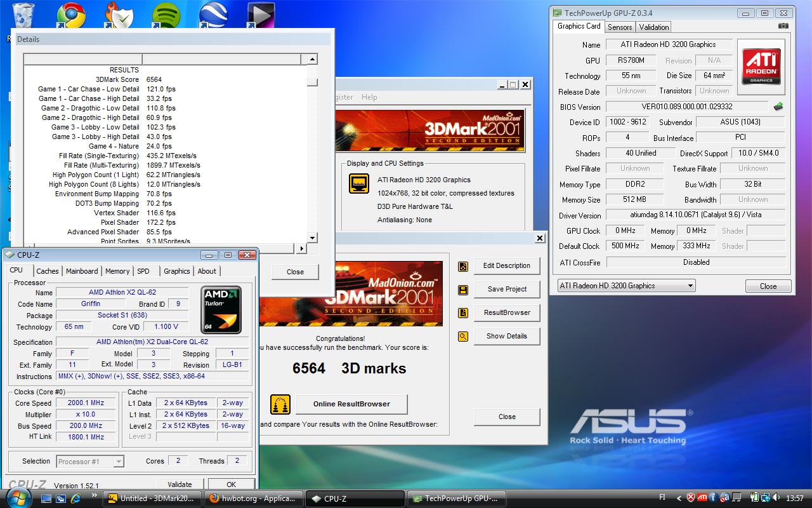Open the 3DMark Help menu

(x=369, y=97)
